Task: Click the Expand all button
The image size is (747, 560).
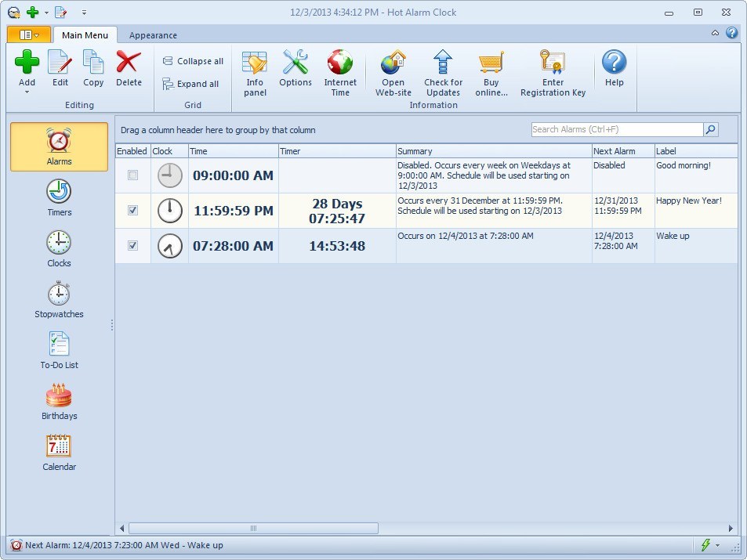Action: pos(190,84)
